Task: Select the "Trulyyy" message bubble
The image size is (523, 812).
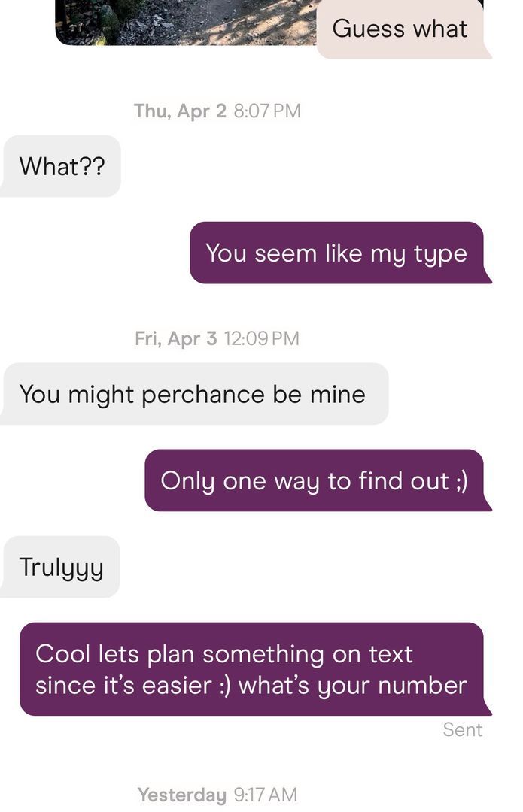Action: pos(62,567)
